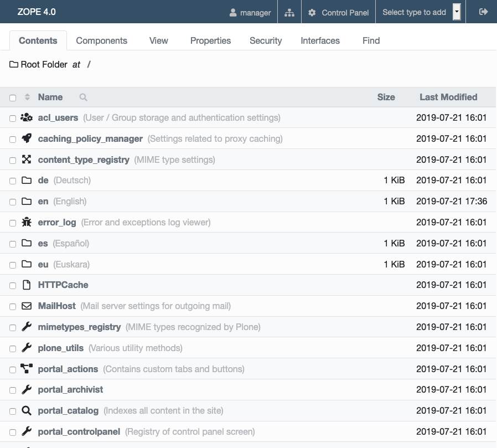
Task: Click the folder icon for es
Action: [x=27, y=243]
